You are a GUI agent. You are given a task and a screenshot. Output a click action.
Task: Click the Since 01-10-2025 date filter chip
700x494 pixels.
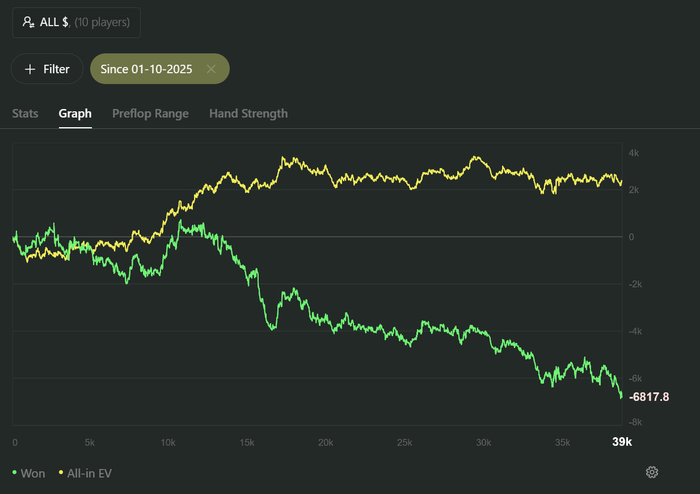pyautogui.click(x=146, y=69)
